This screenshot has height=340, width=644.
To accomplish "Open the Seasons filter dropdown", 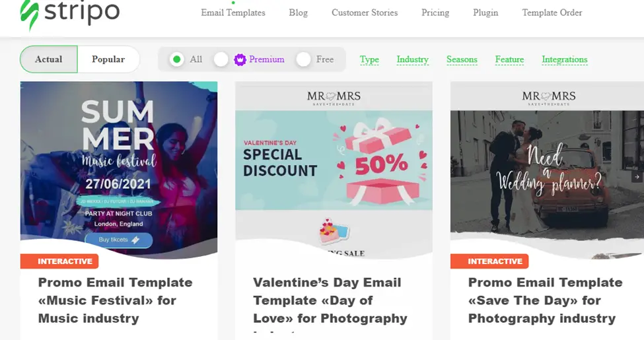I will (462, 59).
